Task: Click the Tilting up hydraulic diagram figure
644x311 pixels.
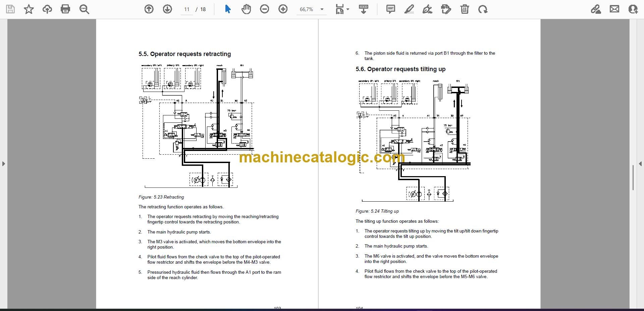Action: click(x=414, y=141)
